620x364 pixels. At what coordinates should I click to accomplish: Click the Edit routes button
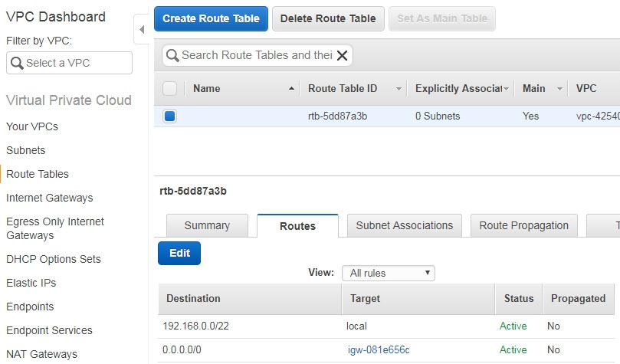point(179,253)
